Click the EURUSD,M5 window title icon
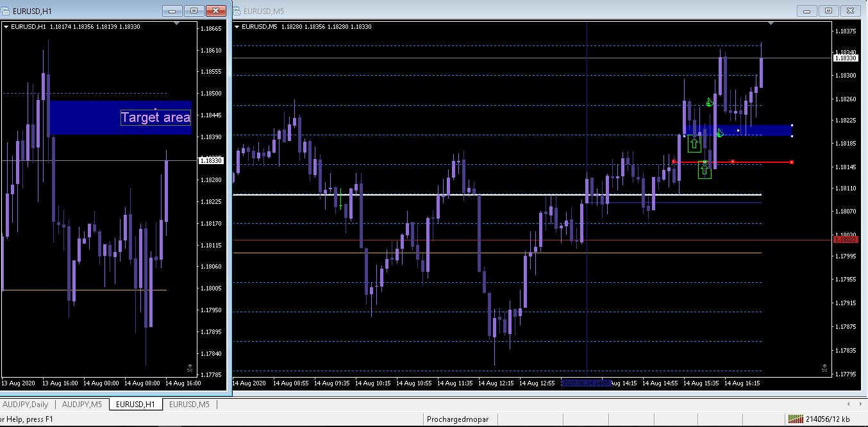Screen dimensions: 868x427 click(237, 11)
